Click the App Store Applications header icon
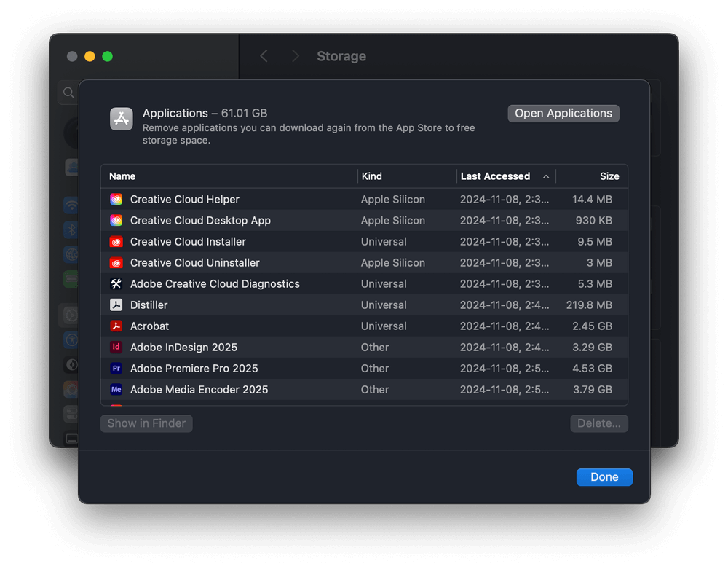 tap(122, 119)
